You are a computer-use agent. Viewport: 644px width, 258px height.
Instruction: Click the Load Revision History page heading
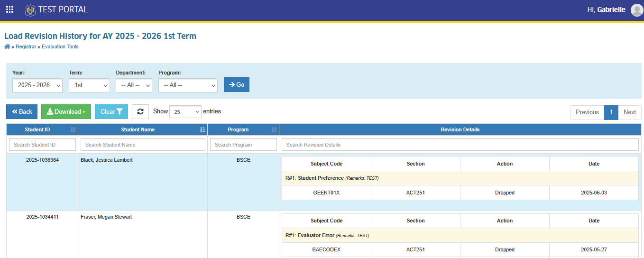pyautogui.click(x=100, y=36)
